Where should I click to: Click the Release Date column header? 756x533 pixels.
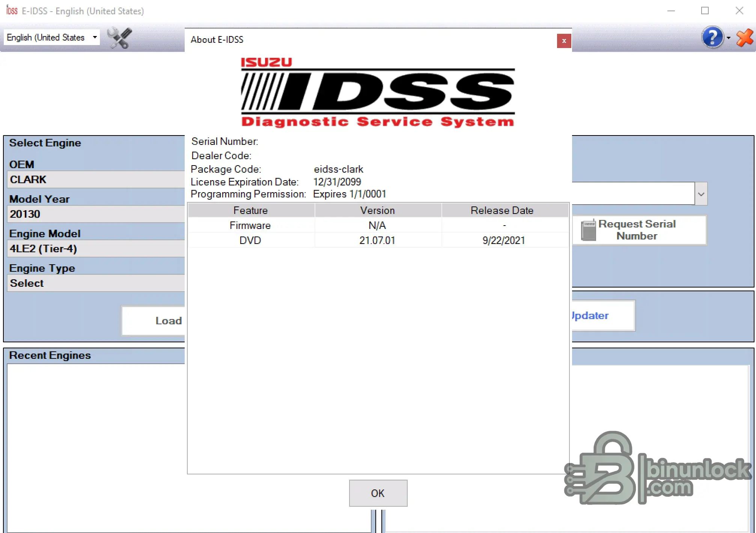(505, 210)
